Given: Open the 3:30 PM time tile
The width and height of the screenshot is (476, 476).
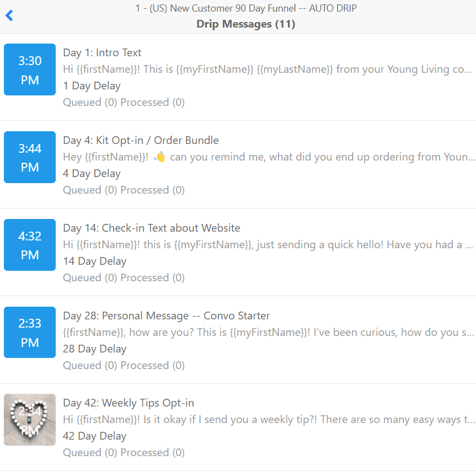Looking at the screenshot, I should click(x=30, y=69).
